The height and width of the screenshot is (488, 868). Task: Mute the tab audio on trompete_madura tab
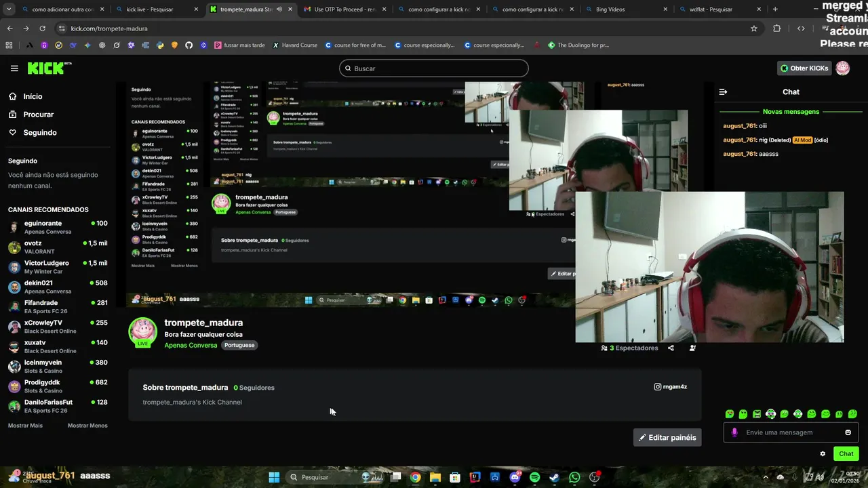coord(279,9)
